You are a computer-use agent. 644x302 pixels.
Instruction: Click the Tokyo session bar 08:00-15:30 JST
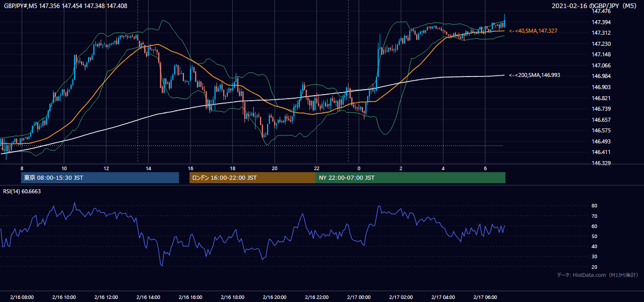pos(100,178)
